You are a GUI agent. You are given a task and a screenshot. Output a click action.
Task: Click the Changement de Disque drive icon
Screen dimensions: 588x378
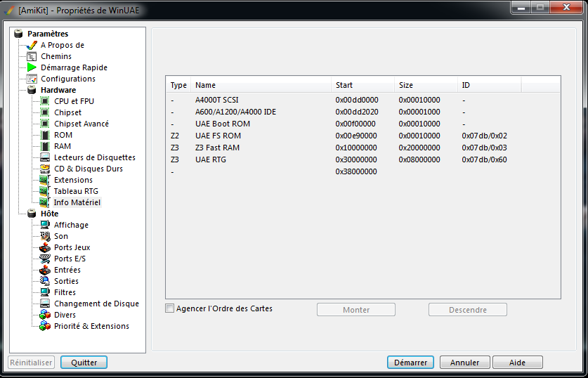tap(45, 304)
